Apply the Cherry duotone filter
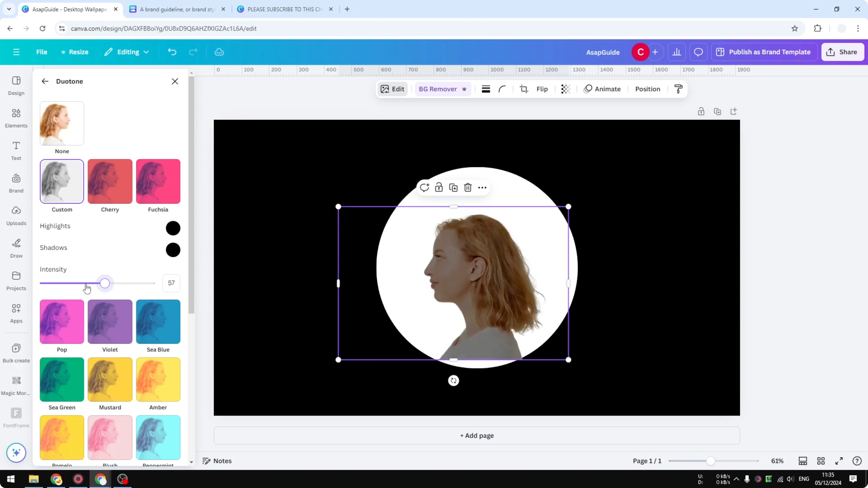Image resolution: width=868 pixels, height=488 pixels. click(109, 181)
